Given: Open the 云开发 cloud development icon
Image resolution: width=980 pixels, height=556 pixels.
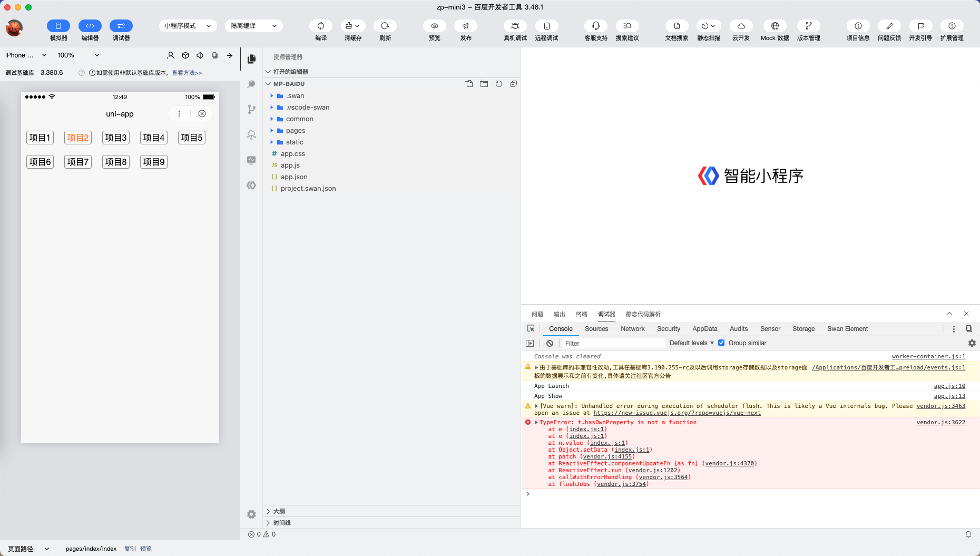Looking at the screenshot, I should pos(740,26).
